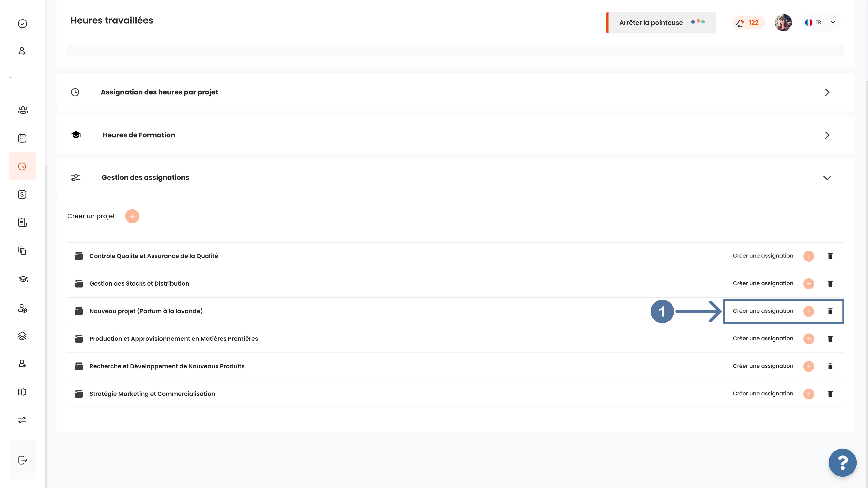Delete the Recherche et Développement project
The width and height of the screenshot is (868, 488).
(x=830, y=366)
